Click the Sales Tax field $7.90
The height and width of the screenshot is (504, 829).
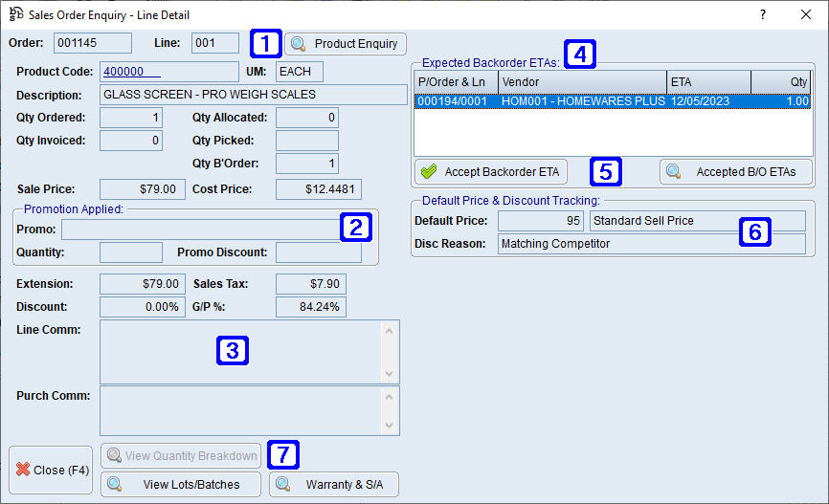click(311, 284)
